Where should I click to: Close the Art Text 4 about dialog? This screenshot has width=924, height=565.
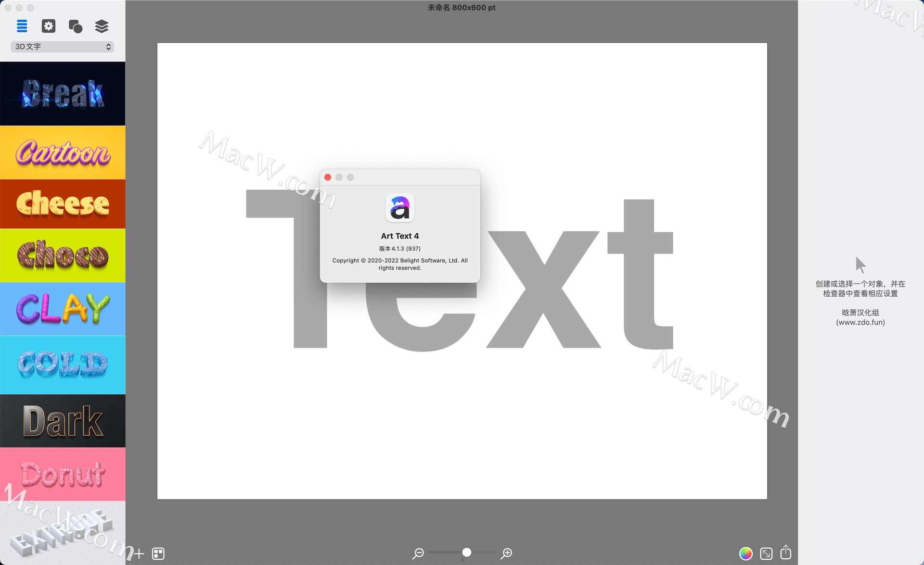[328, 177]
